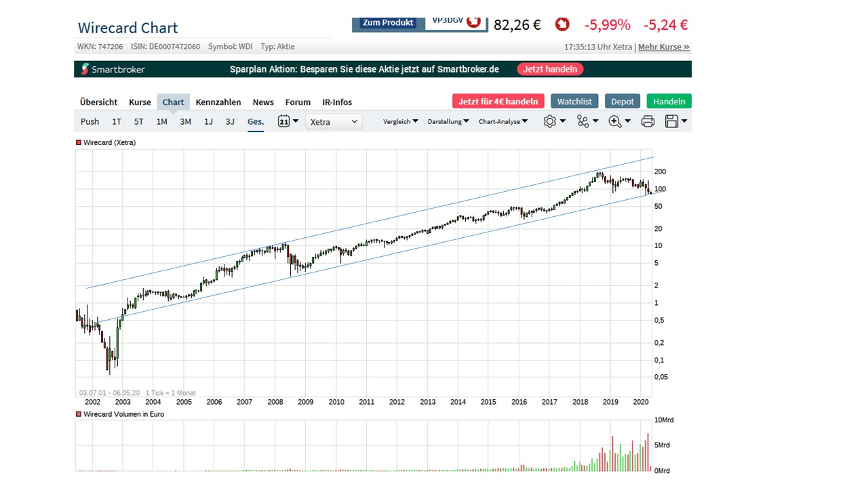
Task: Open the indicator nodes tool menu
Action: [587, 121]
